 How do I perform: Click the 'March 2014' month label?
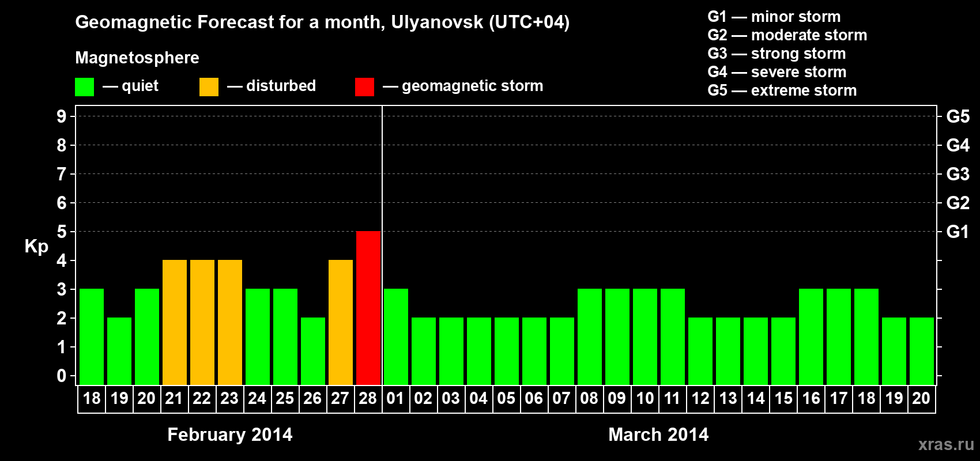(x=658, y=434)
